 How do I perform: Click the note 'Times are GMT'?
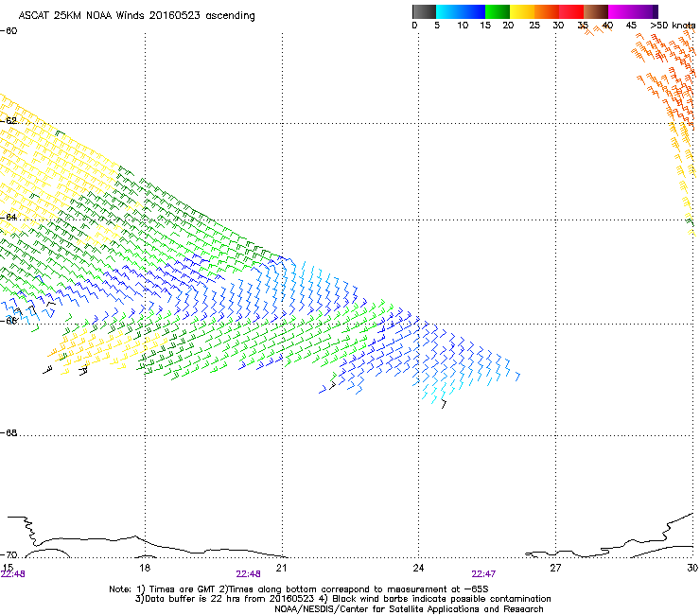click(182, 589)
